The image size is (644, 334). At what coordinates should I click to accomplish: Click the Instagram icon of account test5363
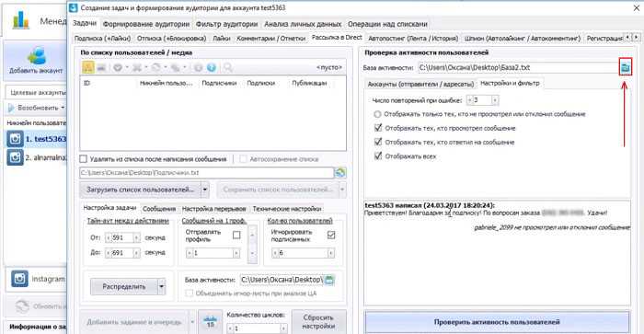15,139
